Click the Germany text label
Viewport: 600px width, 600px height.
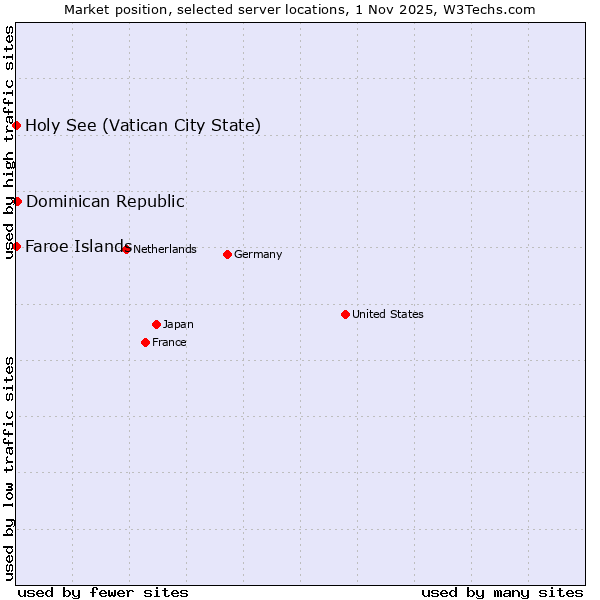tap(258, 254)
